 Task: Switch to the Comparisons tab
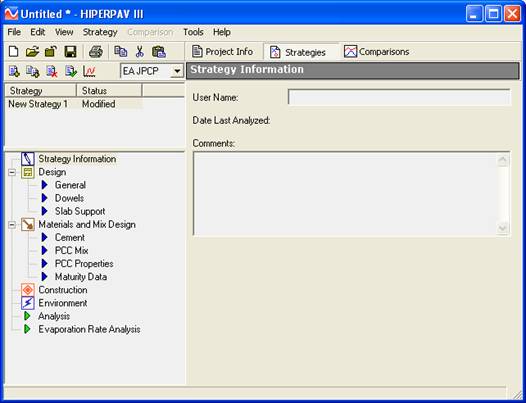pos(377,52)
